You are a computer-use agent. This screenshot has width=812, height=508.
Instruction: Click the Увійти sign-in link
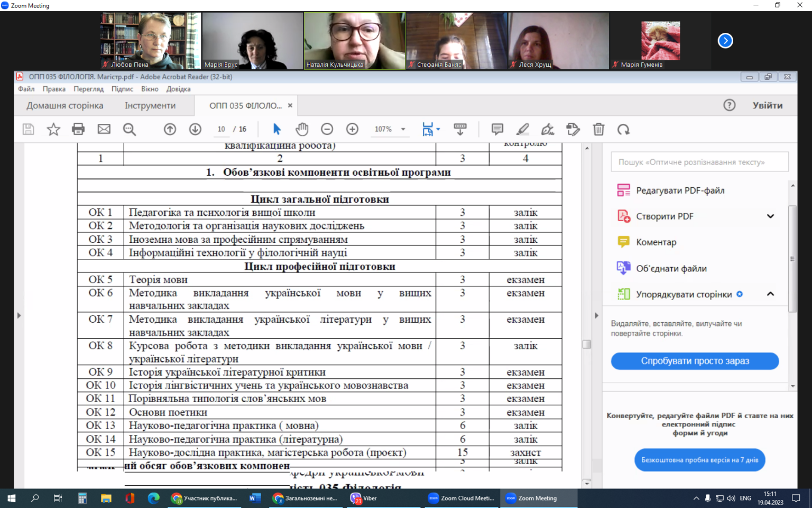[768, 105]
